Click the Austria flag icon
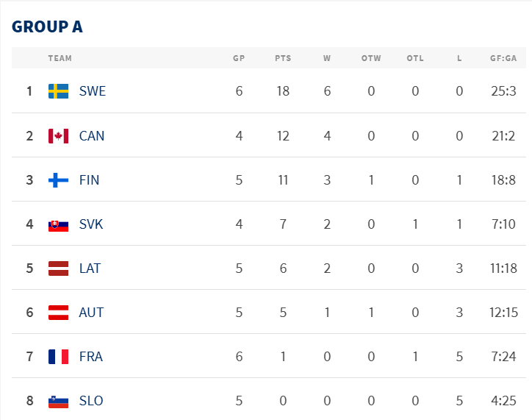The width and height of the screenshot is (532, 420). (58, 313)
